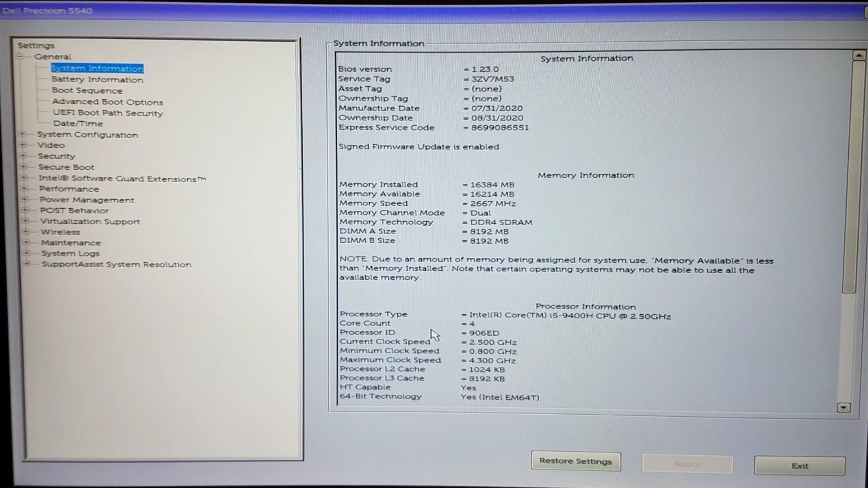Image resolution: width=868 pixels, height=488 pixels.
Task: Click the Processor ID value 906ED
Action: point(484,333)
